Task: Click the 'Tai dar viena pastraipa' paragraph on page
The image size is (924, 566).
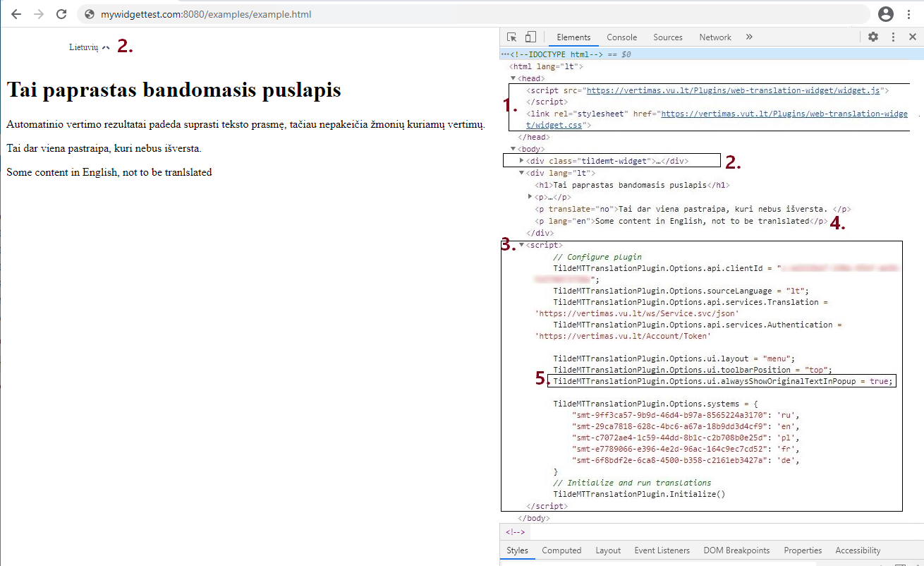Action: (x=104, y=148)
